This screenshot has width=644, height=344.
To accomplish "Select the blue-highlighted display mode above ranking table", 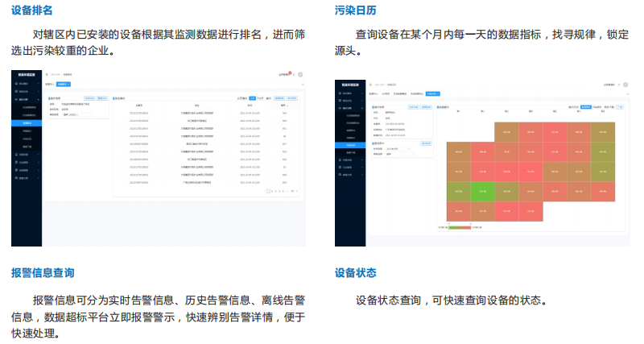I will coord(252,97).
